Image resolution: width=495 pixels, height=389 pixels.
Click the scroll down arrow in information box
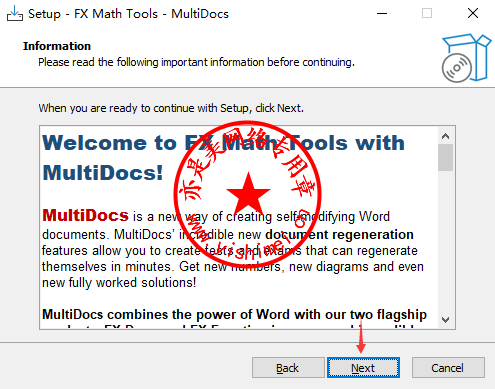coord(445,320)
